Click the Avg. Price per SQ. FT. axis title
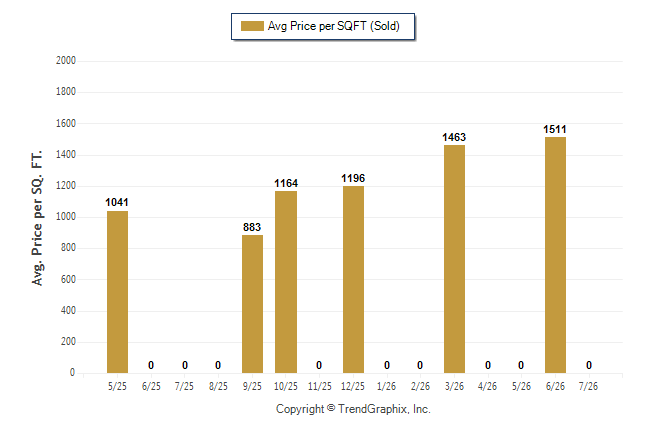This screenshot has height=434, width=646. tap(37, 218)
